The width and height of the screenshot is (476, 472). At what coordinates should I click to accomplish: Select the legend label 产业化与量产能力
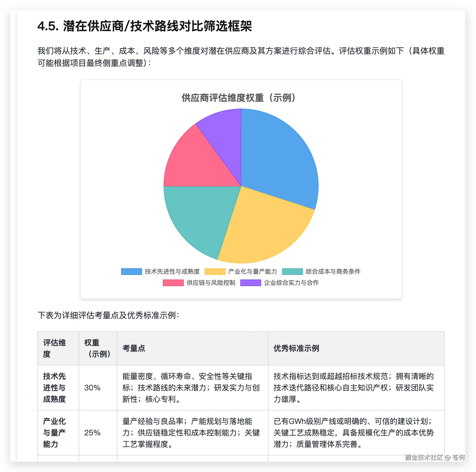click(253, 272)
